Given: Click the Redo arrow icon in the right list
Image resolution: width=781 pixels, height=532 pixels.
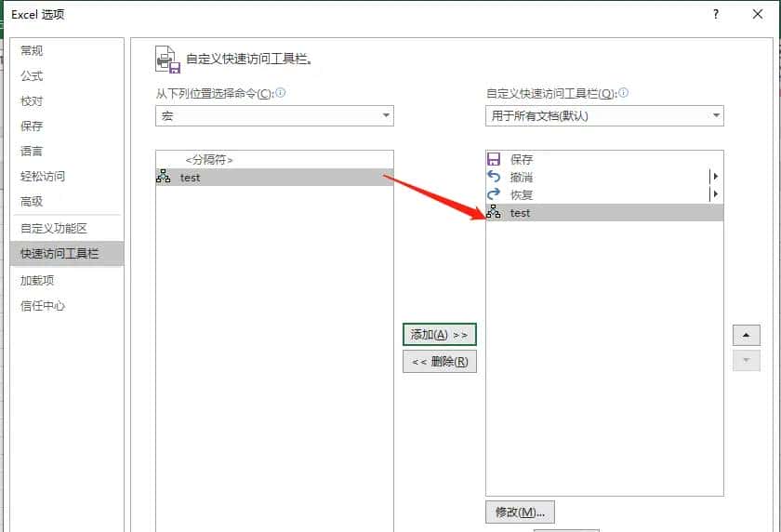Looking at the screenshot, I should point(494,194).
